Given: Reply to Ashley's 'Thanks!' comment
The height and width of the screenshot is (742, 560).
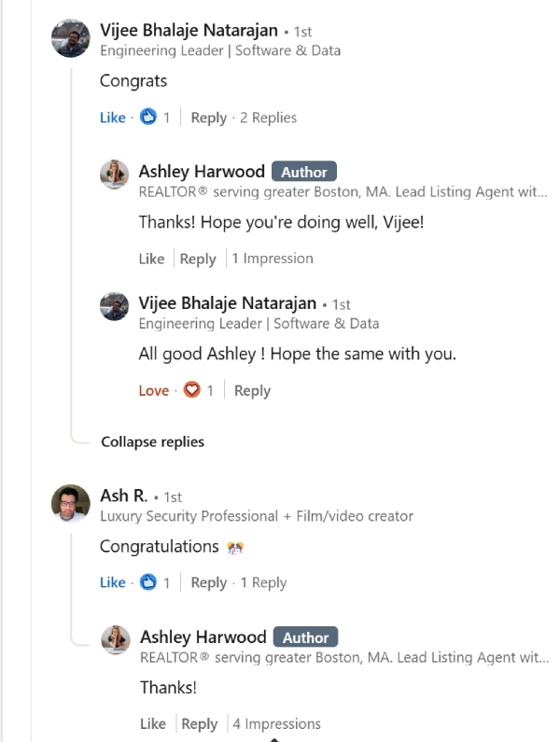Looking at the screenshot, I should coord(199,723).
